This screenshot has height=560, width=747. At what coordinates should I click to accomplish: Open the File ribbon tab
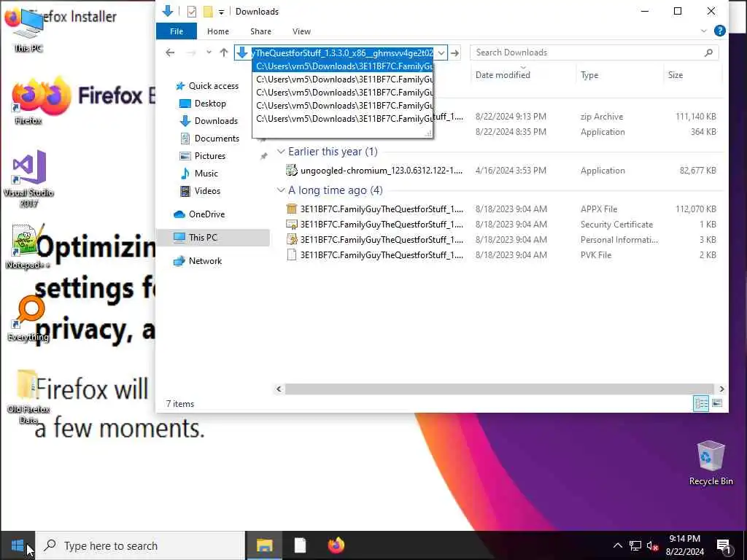(x=177, y=31)
